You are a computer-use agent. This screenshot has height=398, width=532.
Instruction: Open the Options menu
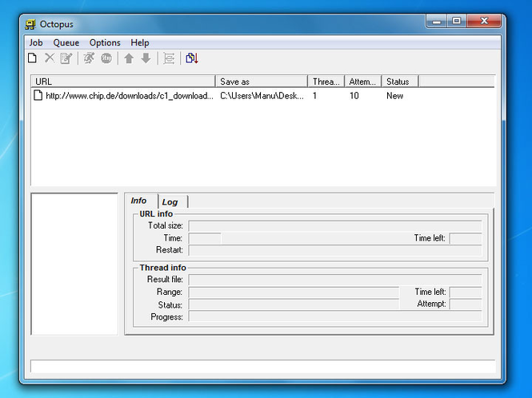(x=105, y=42)
